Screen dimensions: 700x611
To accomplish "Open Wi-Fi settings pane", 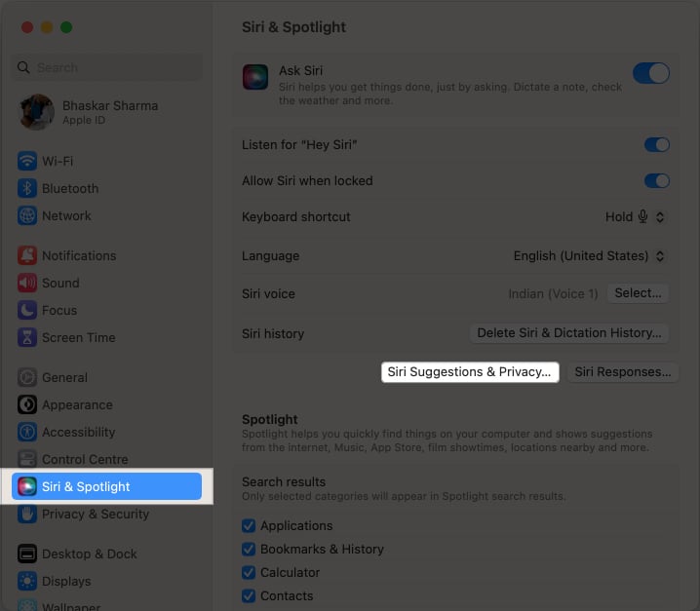I will pyautogui.click(x=106, y=161).
